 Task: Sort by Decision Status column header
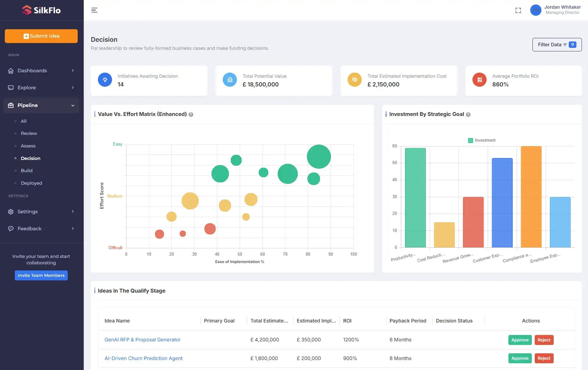(x=454, y=321)
